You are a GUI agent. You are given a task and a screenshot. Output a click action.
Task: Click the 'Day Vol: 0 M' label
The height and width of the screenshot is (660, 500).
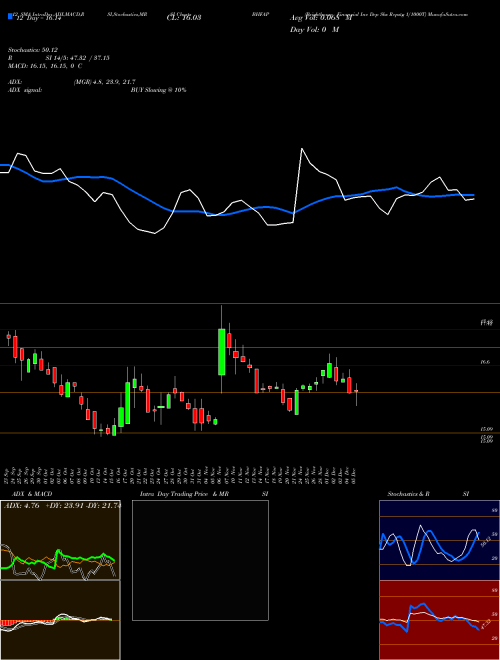pyautogui.click(x=314, y=30)
